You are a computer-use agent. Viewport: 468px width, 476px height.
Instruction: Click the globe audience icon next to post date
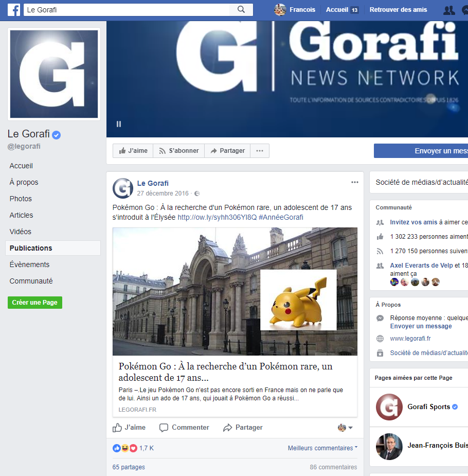coord(196,193)
